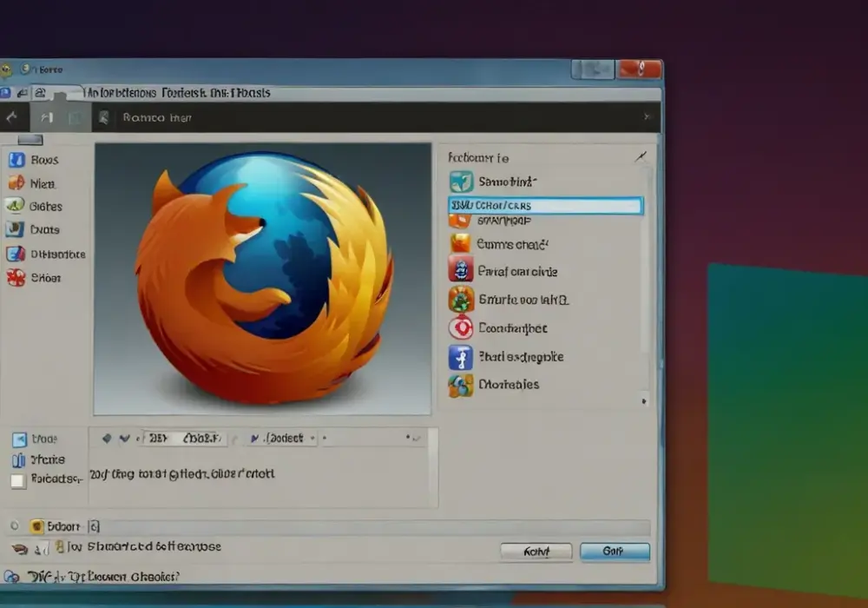Click the Fcctiomr i e panel heading
The image size is (868, 608).
pyautogui.click(x=478, y=158)
